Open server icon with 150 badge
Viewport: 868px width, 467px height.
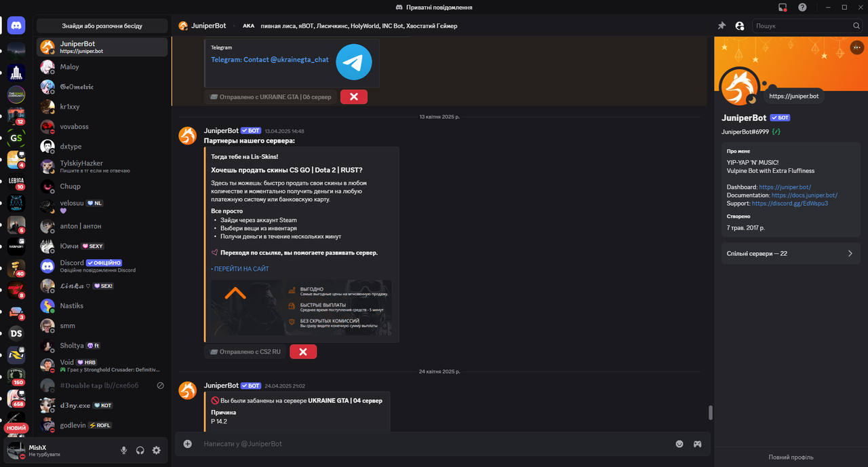(16, 377)
